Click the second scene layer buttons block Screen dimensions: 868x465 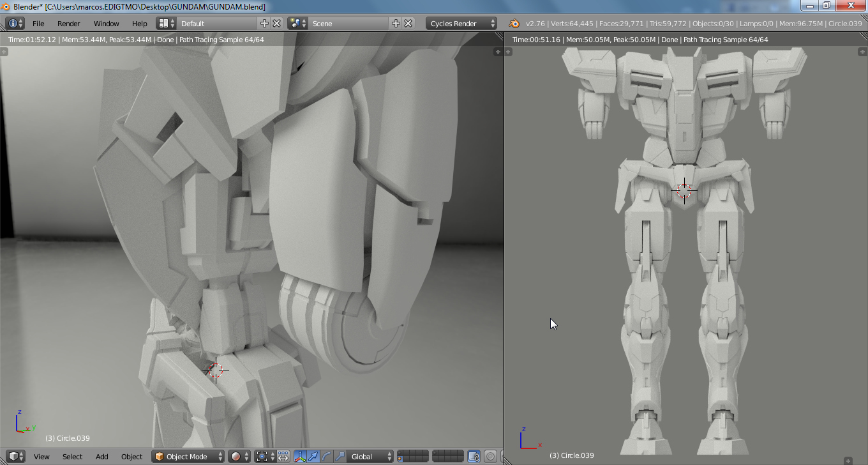point(447,457)
